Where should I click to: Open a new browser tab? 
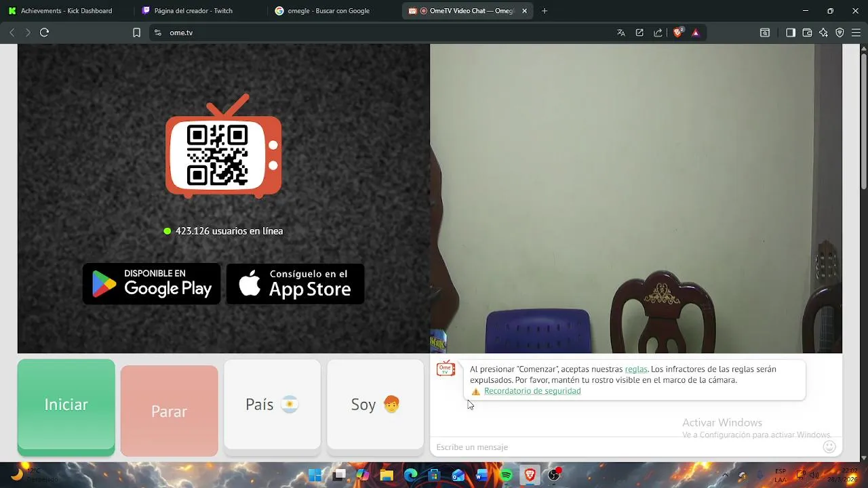(x=545, y=11)
